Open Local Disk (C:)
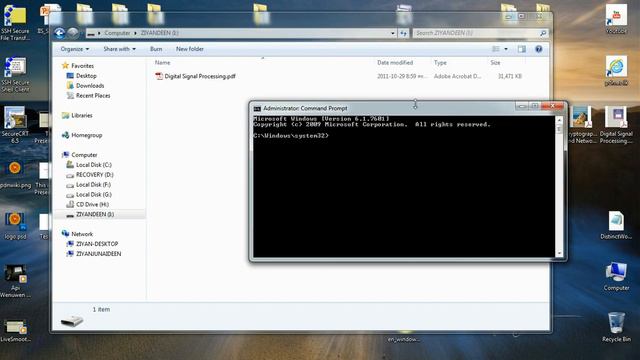This screenshot has width=640, height=360. coord(93,165)
